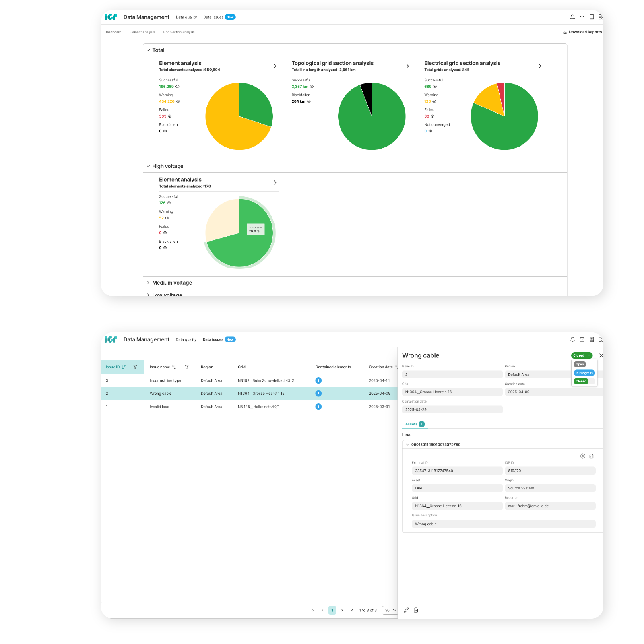The image size is (644, 644).
Task: Open Element analysis details arrow under Total
Action: pyautogui.click(x=275, y=66)
